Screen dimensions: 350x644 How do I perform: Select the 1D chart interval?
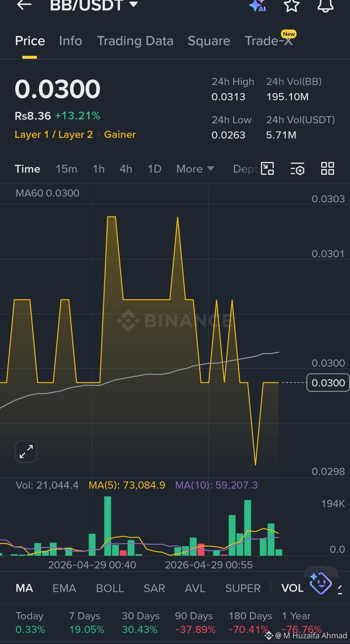coord(154,169)
